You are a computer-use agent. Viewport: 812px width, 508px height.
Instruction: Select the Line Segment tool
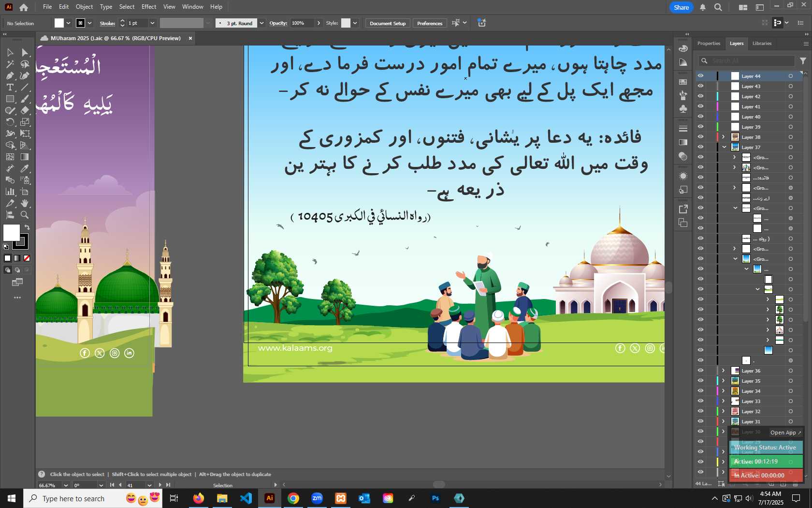(x=25, y=87)
